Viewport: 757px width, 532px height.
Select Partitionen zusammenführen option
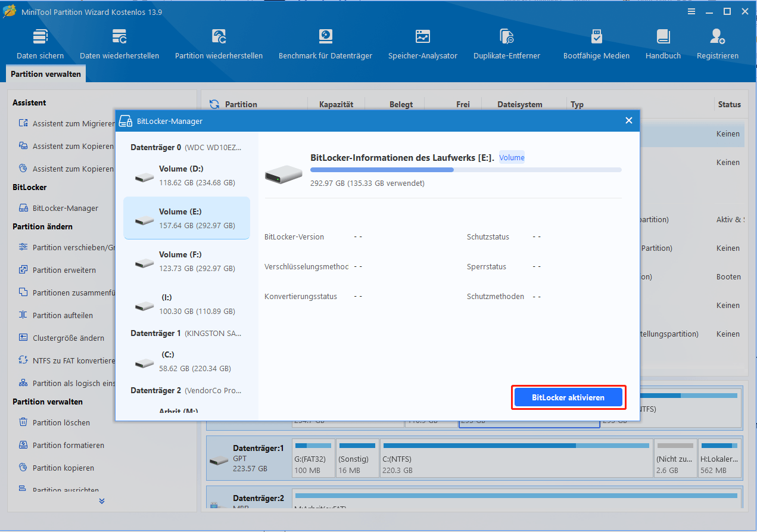pos(67,293)
